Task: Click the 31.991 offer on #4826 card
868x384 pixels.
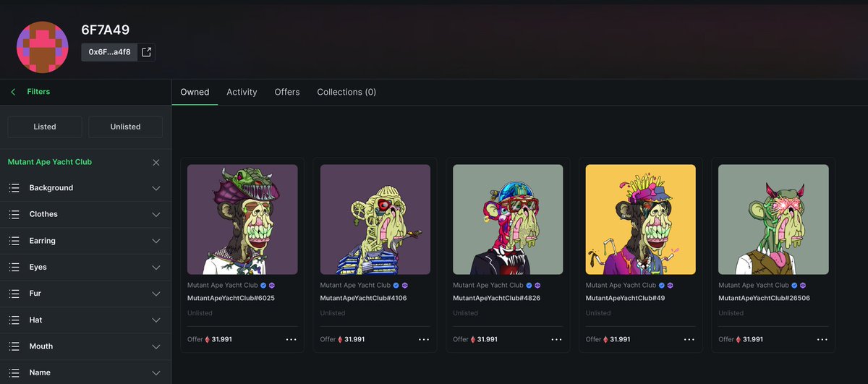Action: (488, 339)
